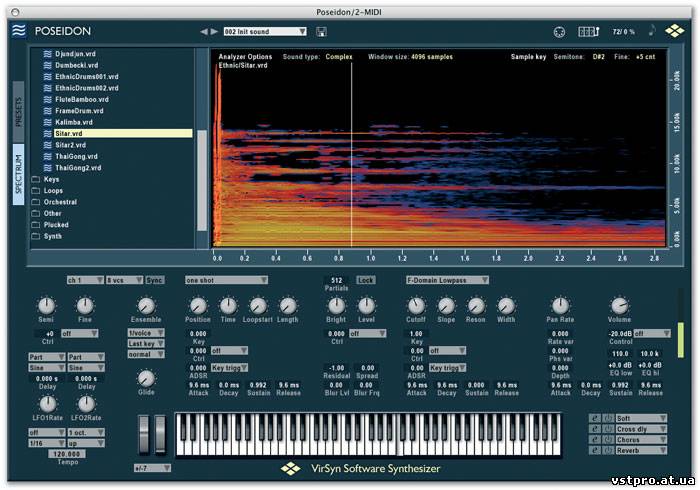Open the one shot playback mode dropdown
The image size is (700, 490).
[226, 280]
